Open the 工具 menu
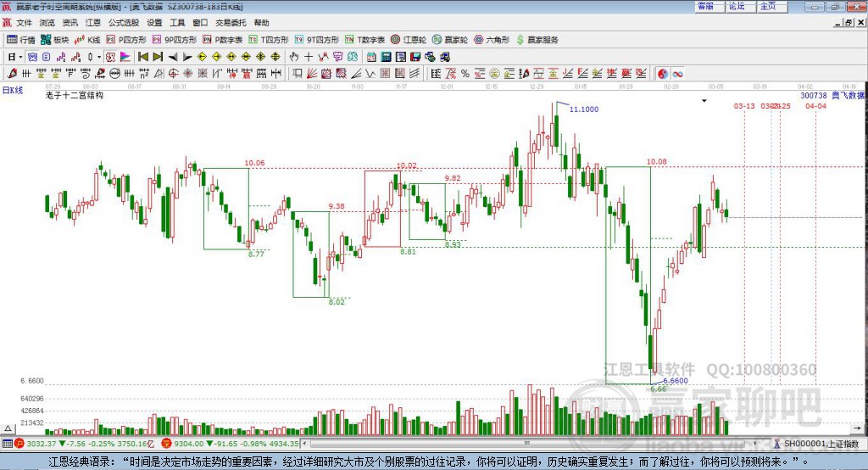 (x=177, y=23)
